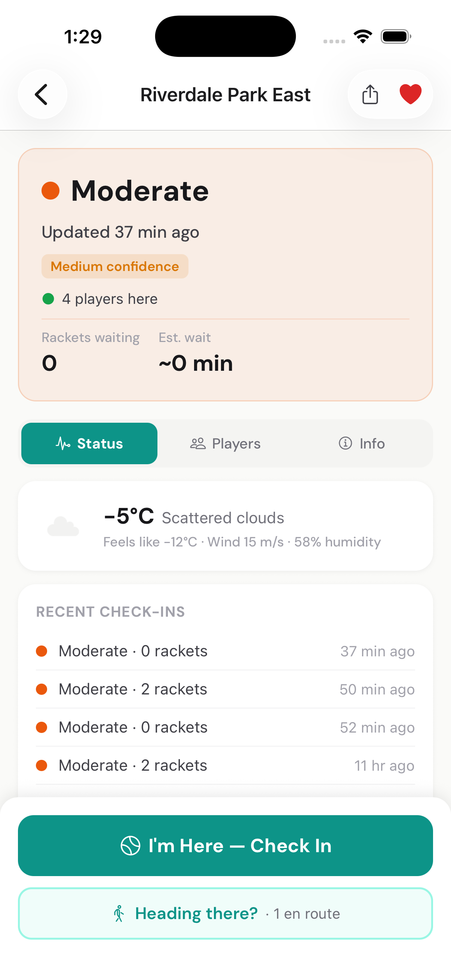Open the 37 min ago check-in
The height and width of the screenshot is (980, 451).
pos(225,651)
